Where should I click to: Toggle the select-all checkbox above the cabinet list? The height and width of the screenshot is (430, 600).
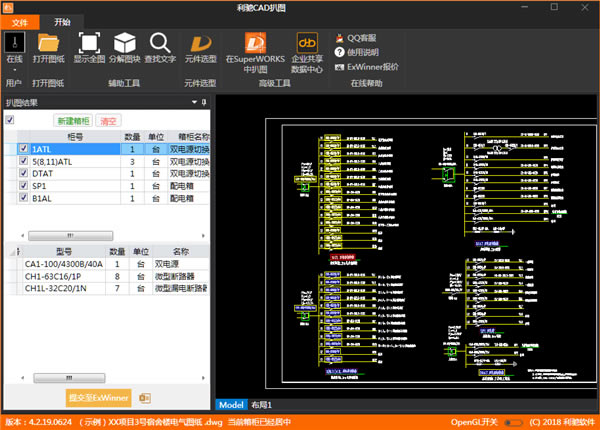pos(10,120)
